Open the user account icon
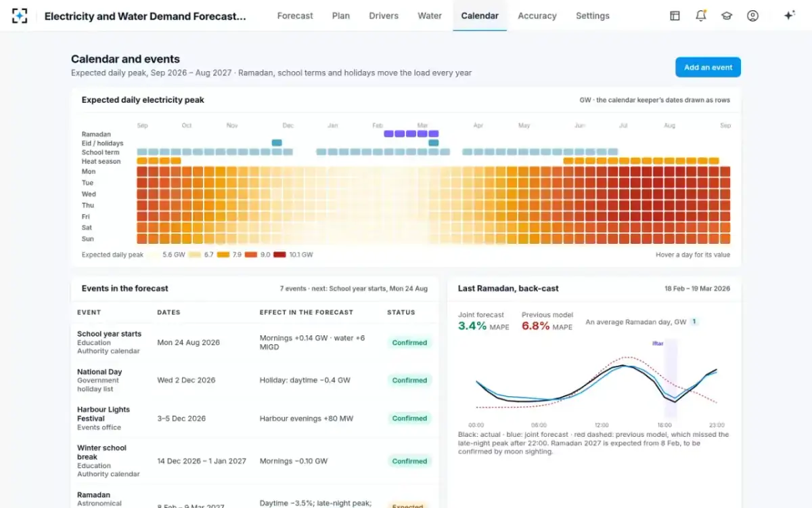The width and height of the screenshot is (812, 508). coord(752,16)
